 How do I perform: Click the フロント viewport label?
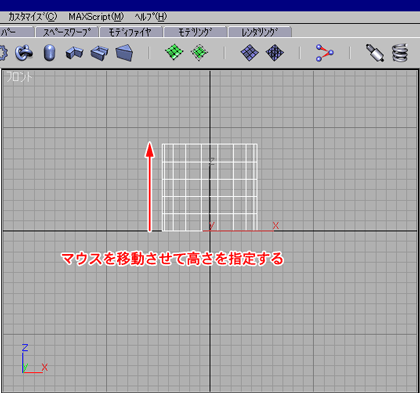coord(19,77)
